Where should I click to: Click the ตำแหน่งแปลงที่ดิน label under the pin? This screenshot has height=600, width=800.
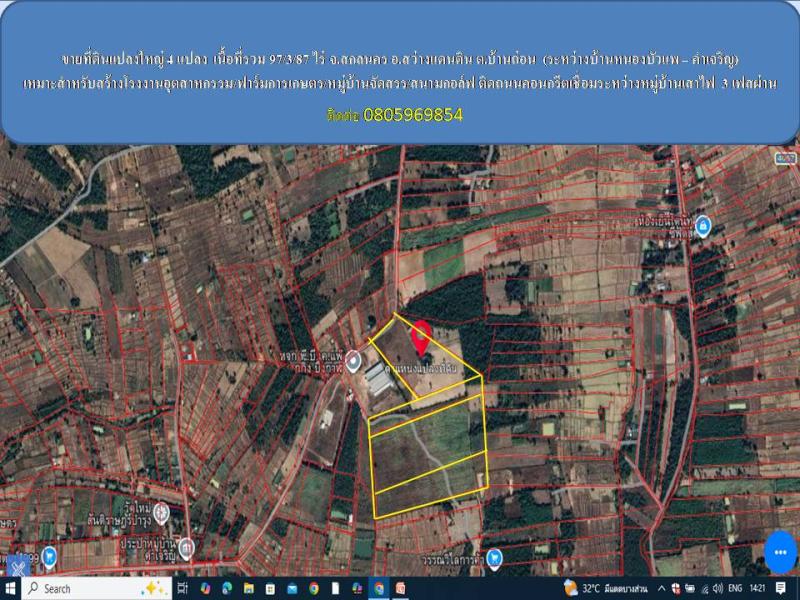tap(421, 367)
